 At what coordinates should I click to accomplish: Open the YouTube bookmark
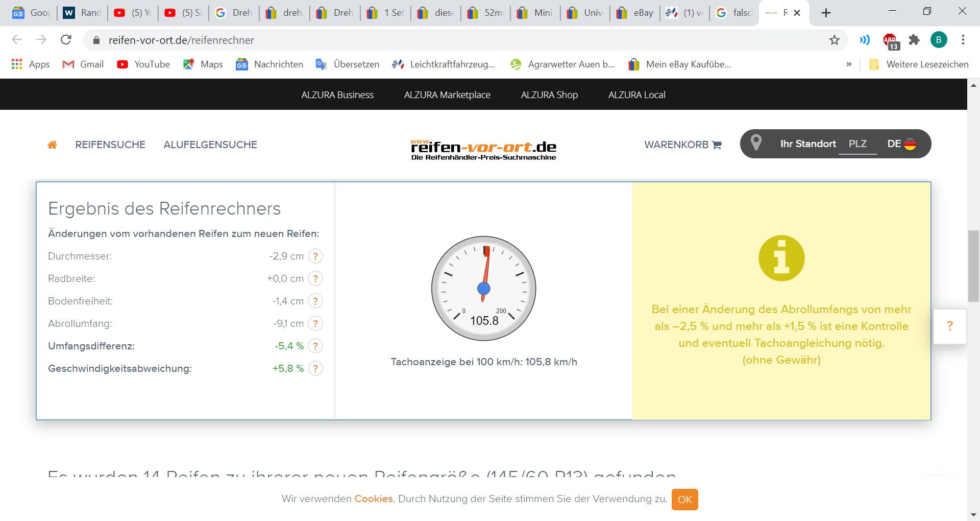(x=143, y=64)
